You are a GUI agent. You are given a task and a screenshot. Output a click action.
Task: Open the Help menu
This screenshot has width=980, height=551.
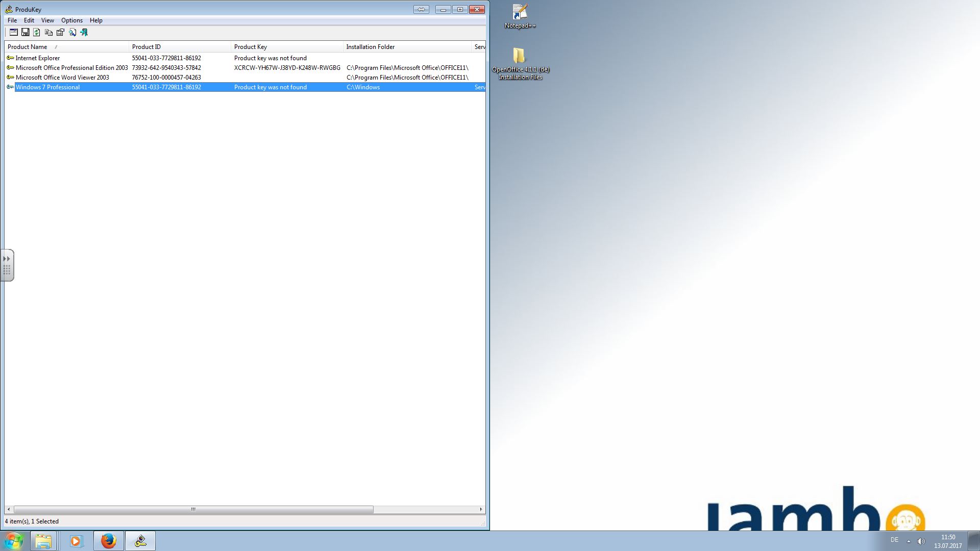tap(96, 20)
